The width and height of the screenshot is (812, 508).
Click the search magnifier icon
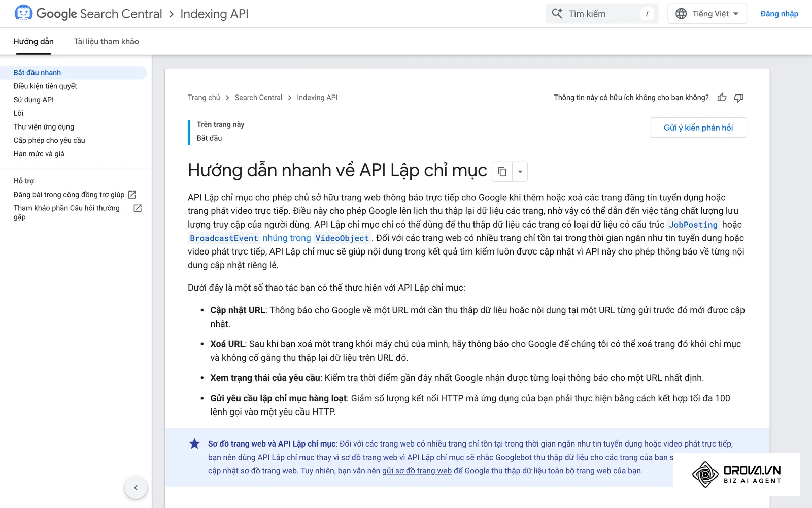[x=557, y=13]
